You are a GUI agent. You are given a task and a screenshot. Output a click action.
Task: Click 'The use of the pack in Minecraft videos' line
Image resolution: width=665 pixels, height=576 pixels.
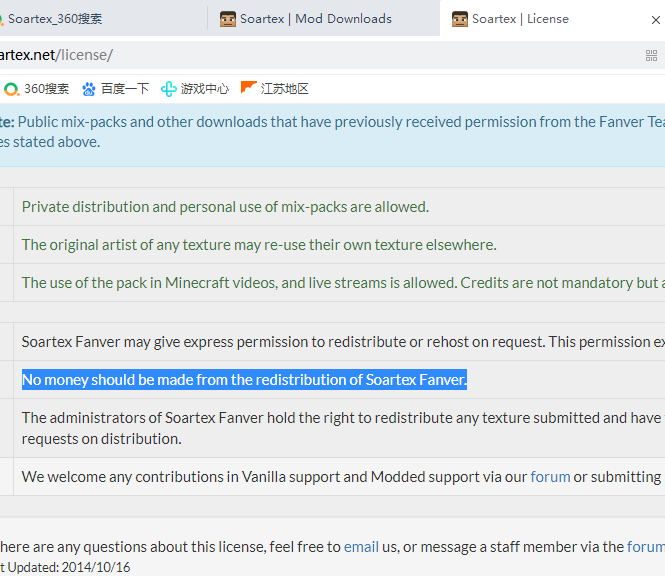click(x=343, y=282)
